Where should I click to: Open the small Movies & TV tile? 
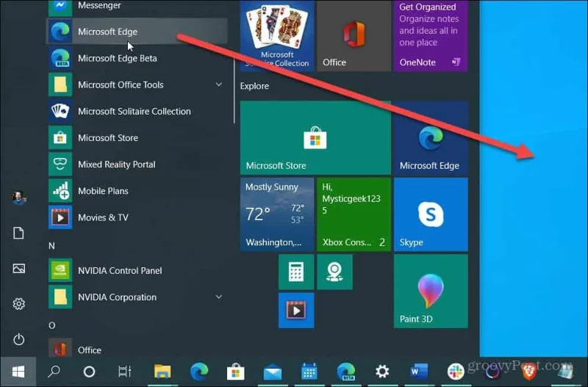tap(296, 310)
